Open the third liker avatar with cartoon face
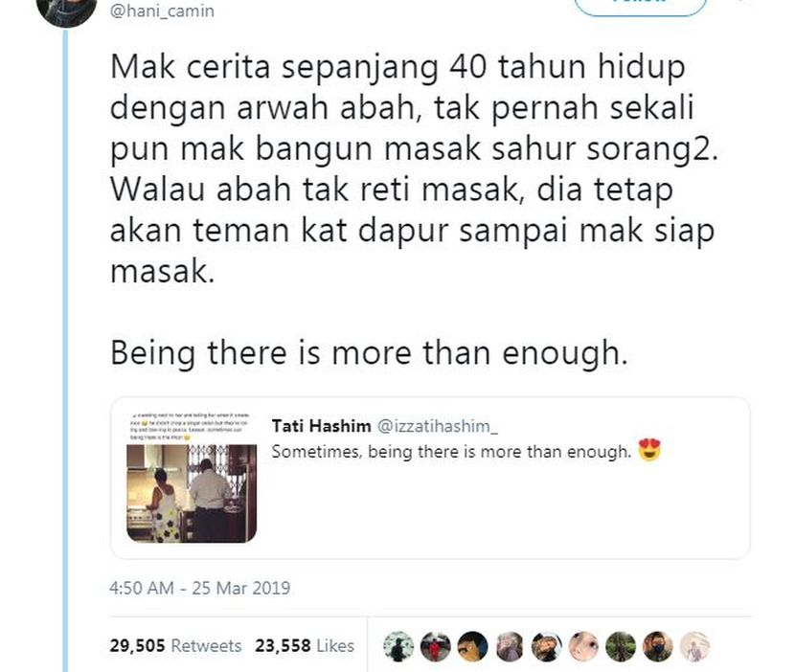Image resolution: width=795 pixels, height=672 pixels. tap(472, 647)
